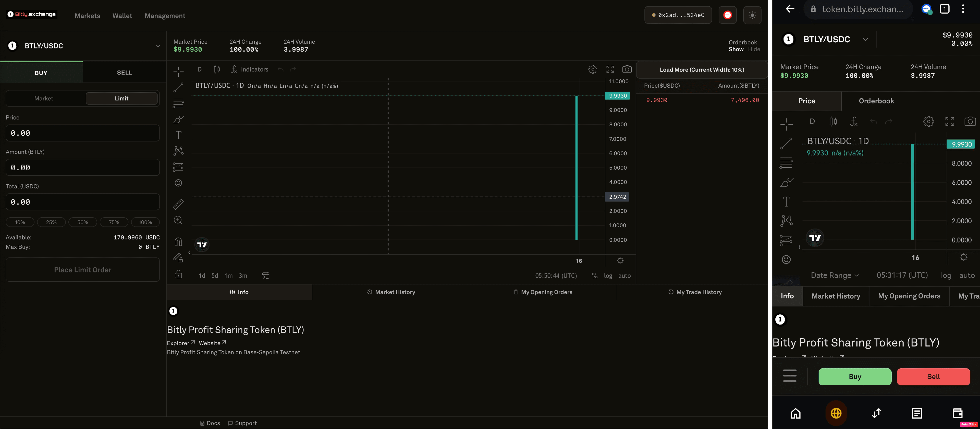The width and height of the screenshot is (980, 429).
Task: Expand BTLY/USDC pair dropdown in left panel
Action: pos(158,46)
